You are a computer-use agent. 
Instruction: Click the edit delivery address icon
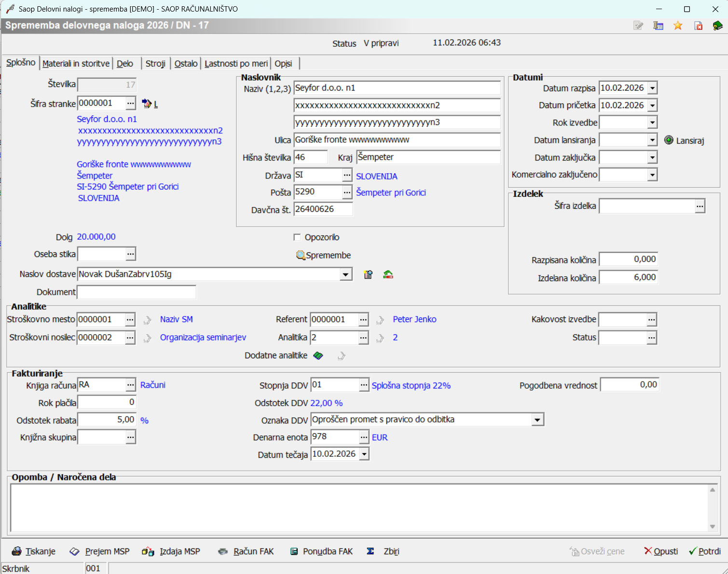(x=368, y=274)
